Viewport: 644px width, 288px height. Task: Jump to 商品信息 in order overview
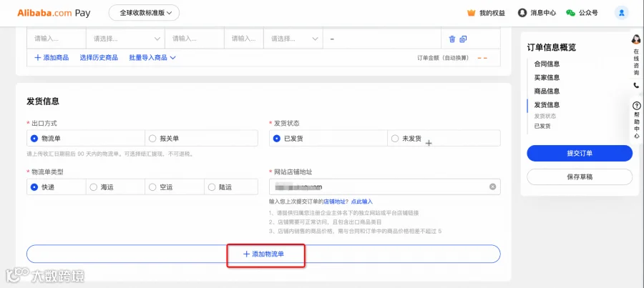coord(547,91)
